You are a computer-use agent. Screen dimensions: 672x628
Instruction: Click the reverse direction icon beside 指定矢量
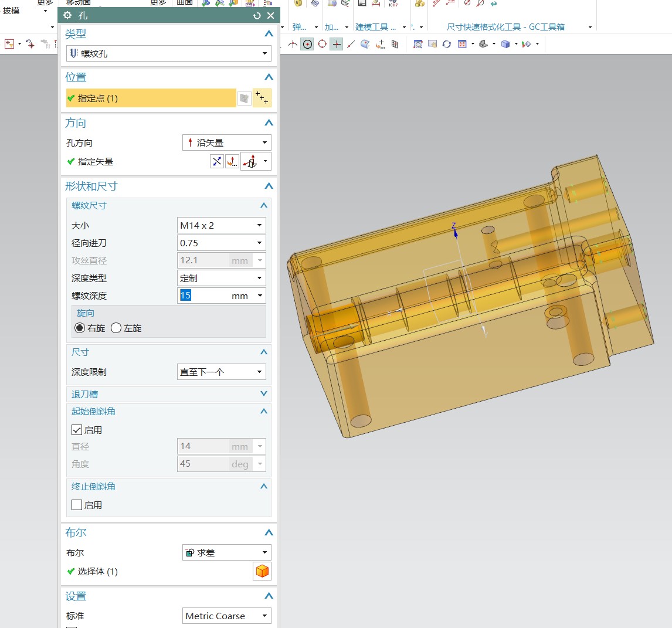[x=217, y=162]
